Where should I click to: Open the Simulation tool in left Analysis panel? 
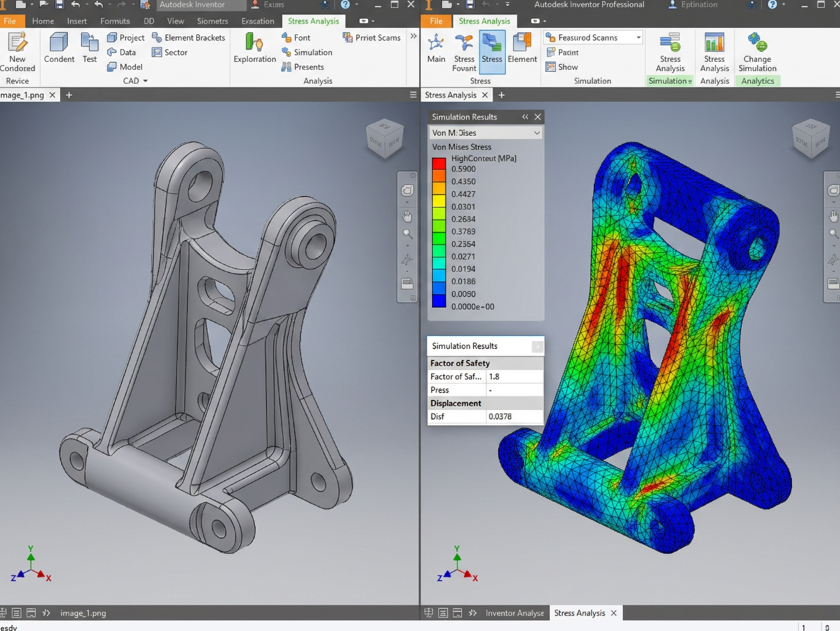point(307,52)
